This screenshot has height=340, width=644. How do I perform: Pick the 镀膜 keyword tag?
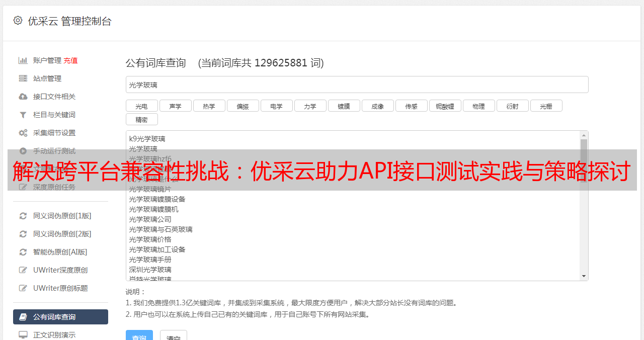pyautogui.click(x=344, y=106)
